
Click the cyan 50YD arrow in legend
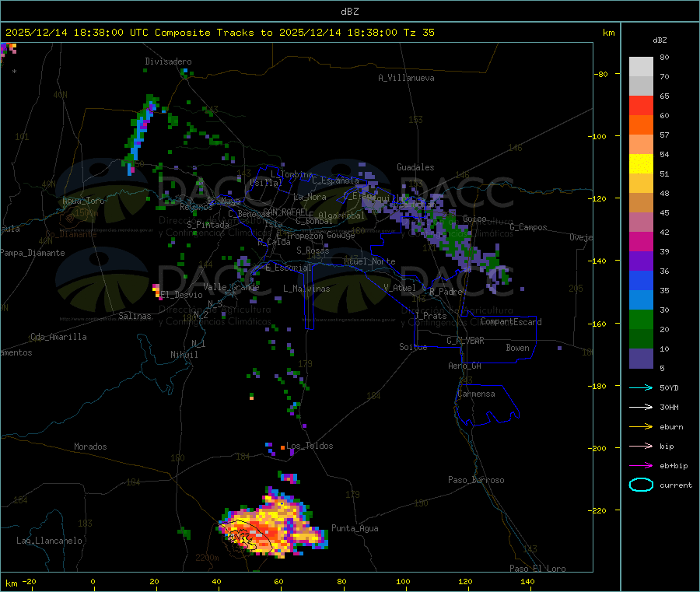coord(641,387)
